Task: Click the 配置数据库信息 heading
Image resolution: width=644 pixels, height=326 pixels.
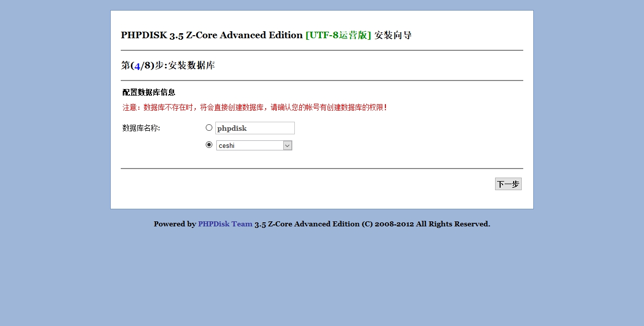Action: coord(149,93)
